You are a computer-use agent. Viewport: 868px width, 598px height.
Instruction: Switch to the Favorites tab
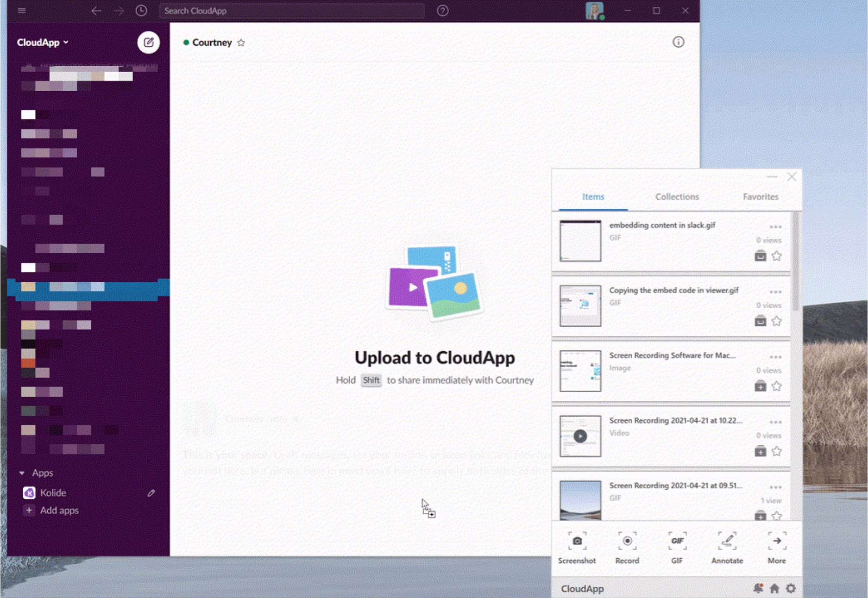[761, 197]
